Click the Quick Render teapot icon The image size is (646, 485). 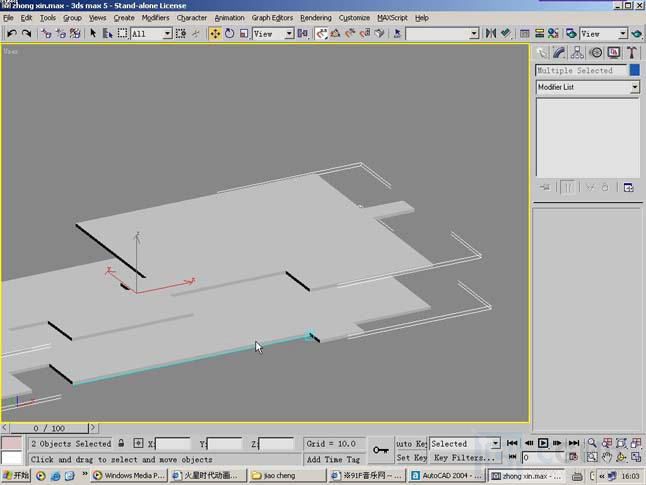(637, 33)
